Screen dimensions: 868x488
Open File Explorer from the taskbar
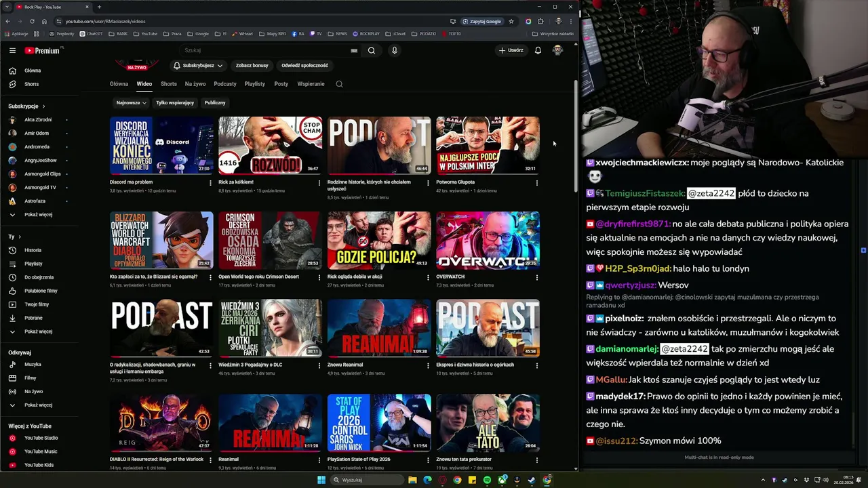[412, 480]
